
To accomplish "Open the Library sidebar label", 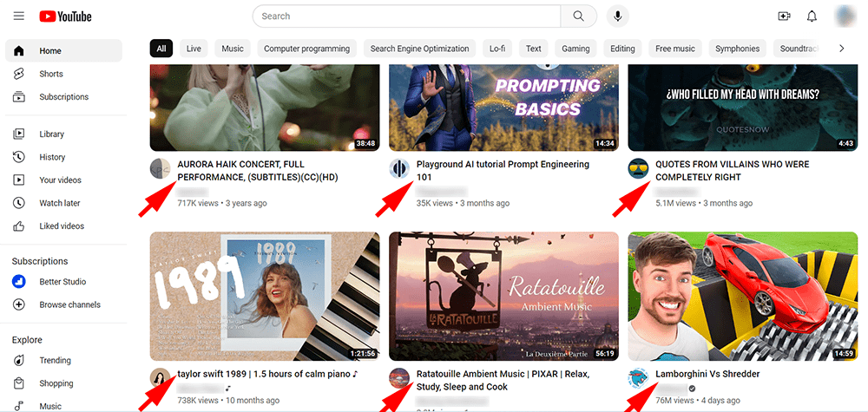I will (x=51, y=134).
